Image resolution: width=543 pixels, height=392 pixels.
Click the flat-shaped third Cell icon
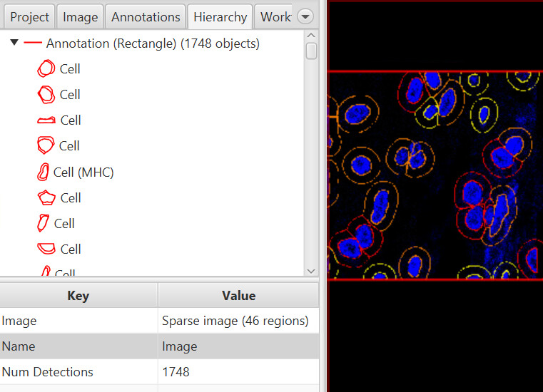pyautogui.click(x=46, y=120)
